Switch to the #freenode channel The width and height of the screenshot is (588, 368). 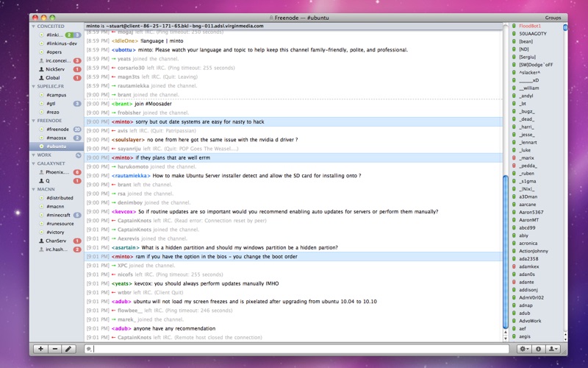coord(57,130)
